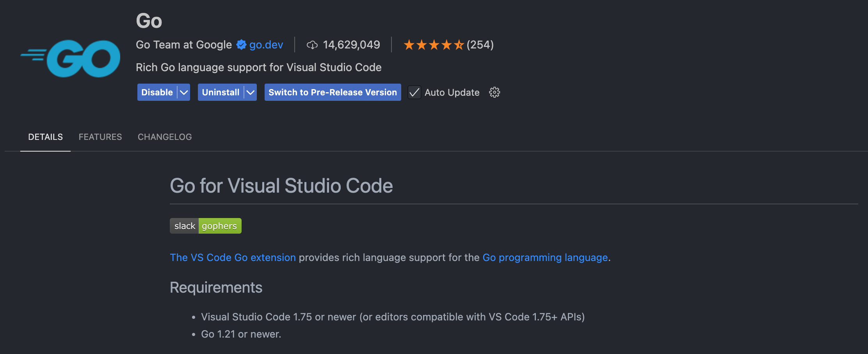Click the Go extension logo icon
The image size is (868, 354).
click(71, 59)
